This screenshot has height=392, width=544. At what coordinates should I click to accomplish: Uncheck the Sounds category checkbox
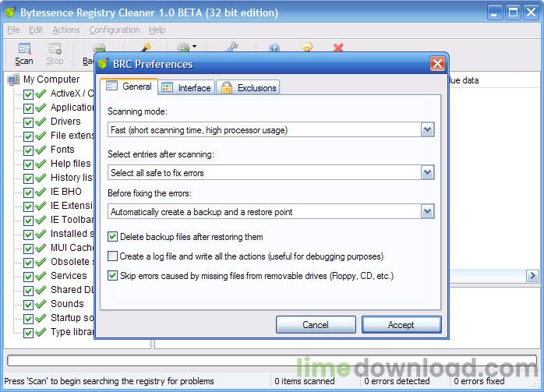coord(28,305)
